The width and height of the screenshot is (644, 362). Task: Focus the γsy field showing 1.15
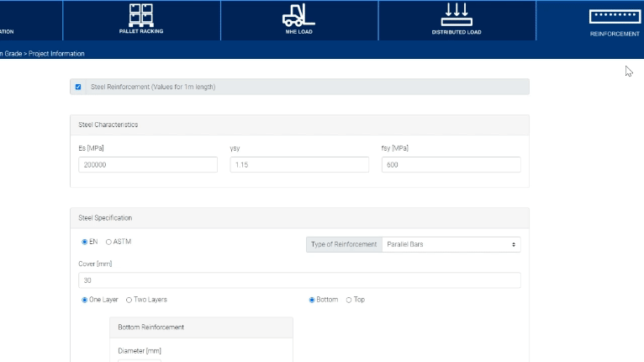(x=299, y=165)
